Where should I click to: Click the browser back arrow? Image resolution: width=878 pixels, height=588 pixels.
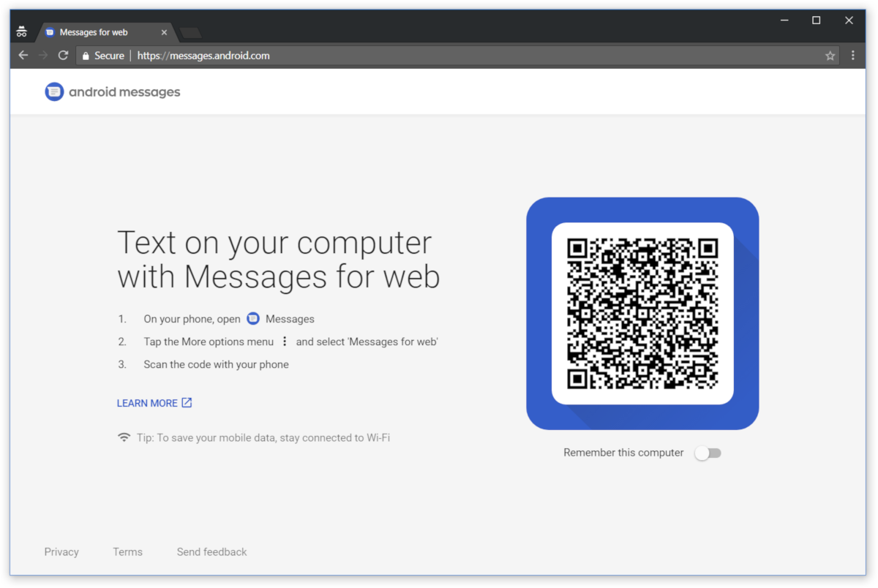[23, 56]
